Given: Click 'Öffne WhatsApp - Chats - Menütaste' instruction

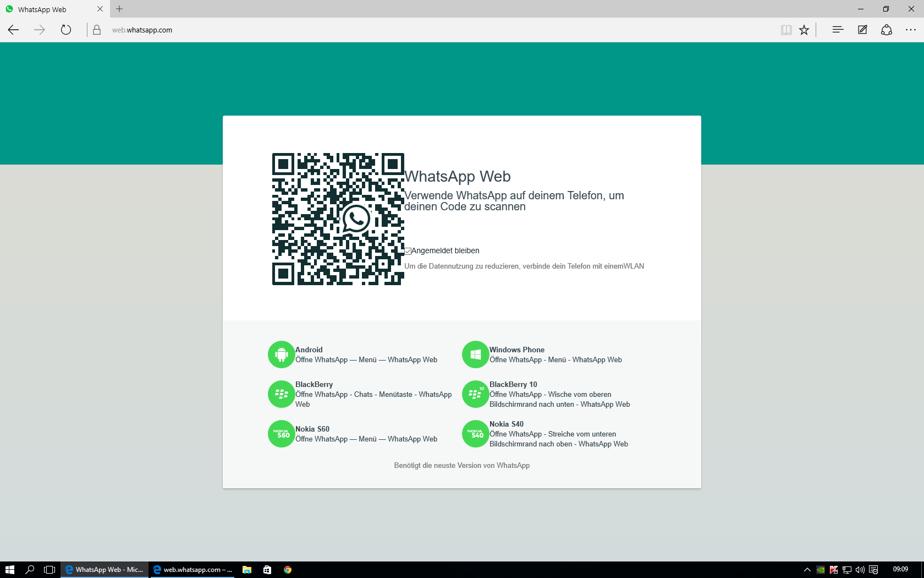Looking at the screenshot, I should pyautogui.click(x=373, y=399).
